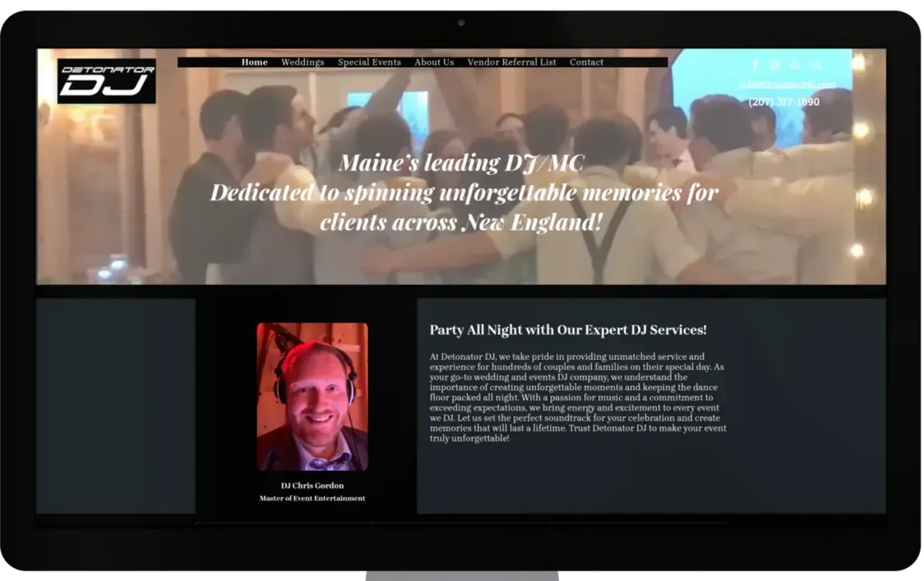Screen dimensions: 924x581
Task: Go to the Home menu item
Action: click(255, 62)
